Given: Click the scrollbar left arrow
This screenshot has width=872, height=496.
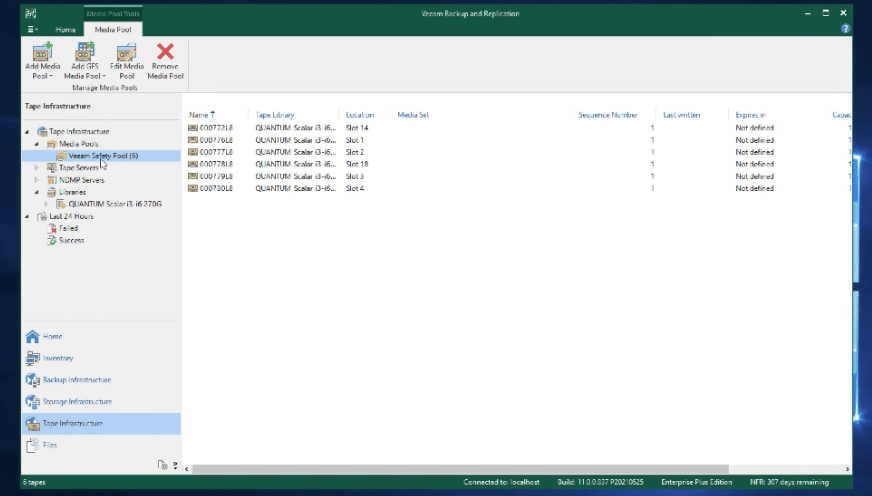Looking at the screenshot, I should [x=186, y=469].
